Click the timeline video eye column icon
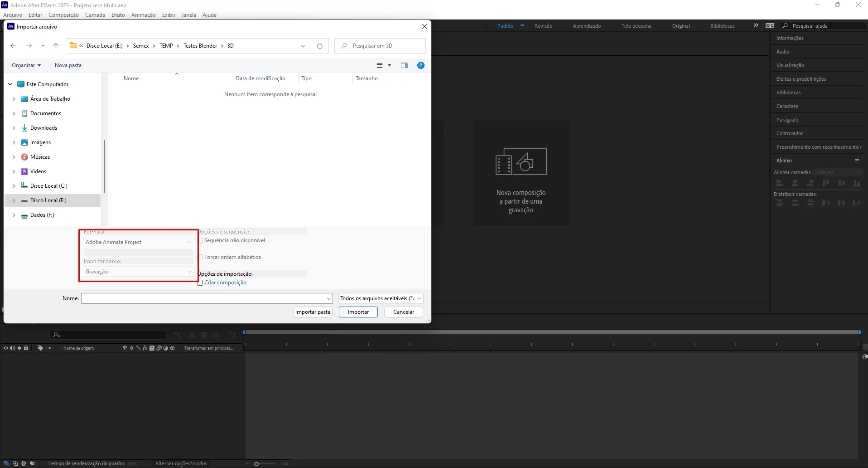Image resolution: width=868 pixels, height=468 pixels. pos(5,348)
